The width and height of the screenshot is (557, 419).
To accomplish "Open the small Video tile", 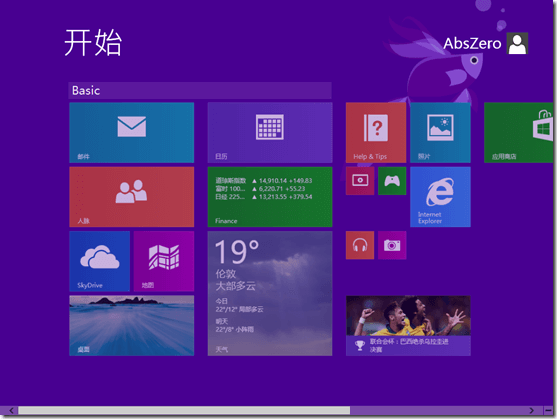I will click(x=360, y=181).
